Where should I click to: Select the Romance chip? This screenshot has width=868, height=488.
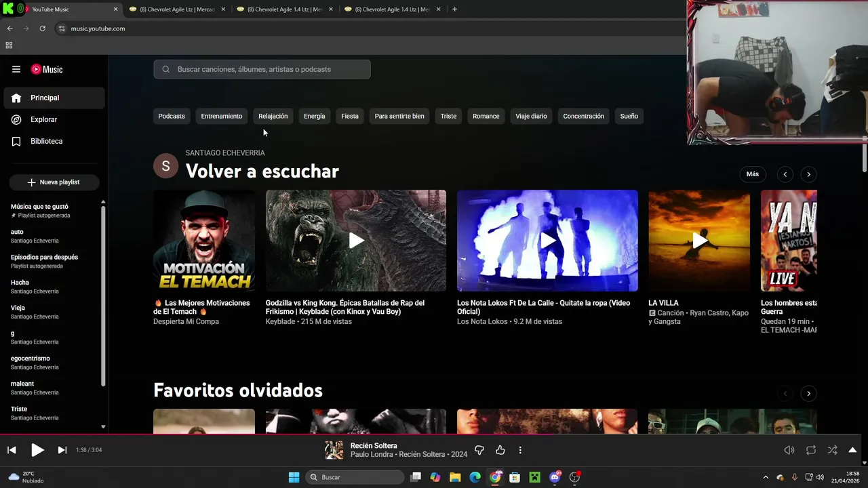486,116
